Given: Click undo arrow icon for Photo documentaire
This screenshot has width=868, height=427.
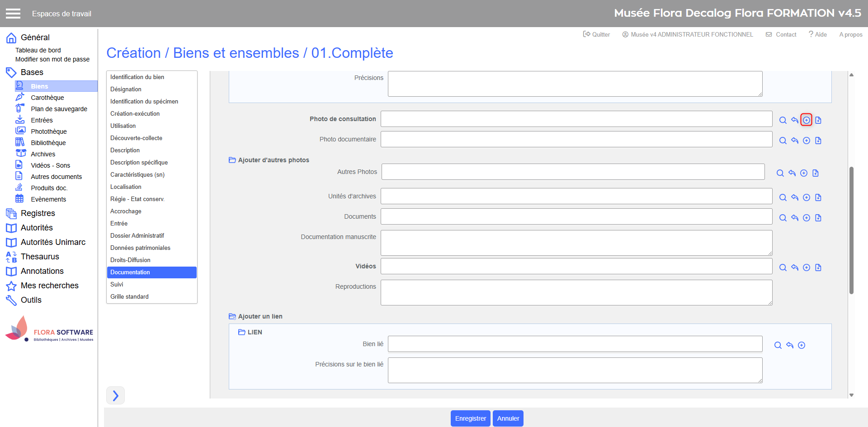Looking at the screenshot, I should pos(794,141).
